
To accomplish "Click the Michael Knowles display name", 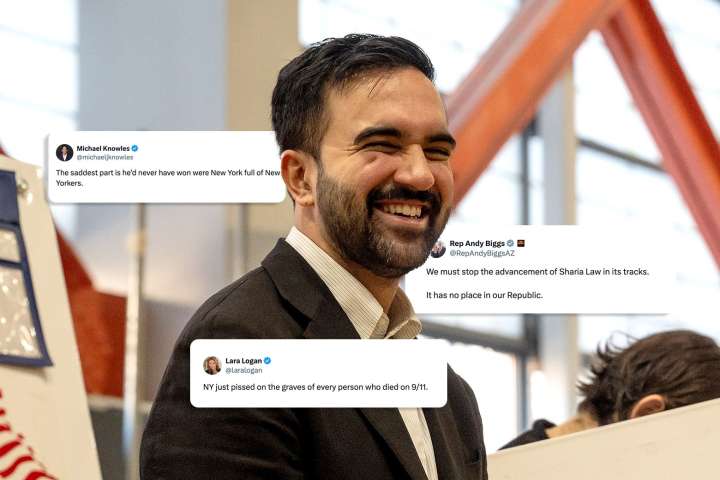I will point(103,148).
